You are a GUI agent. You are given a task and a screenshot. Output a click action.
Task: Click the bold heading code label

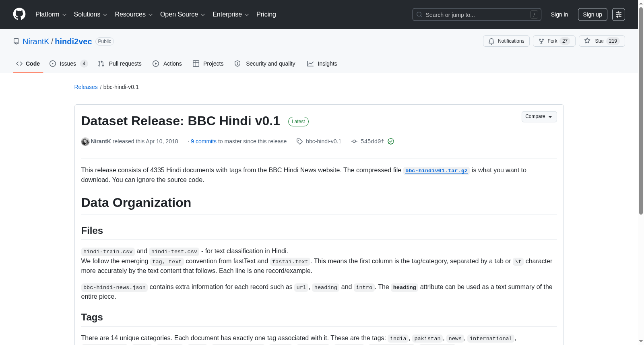405,287
